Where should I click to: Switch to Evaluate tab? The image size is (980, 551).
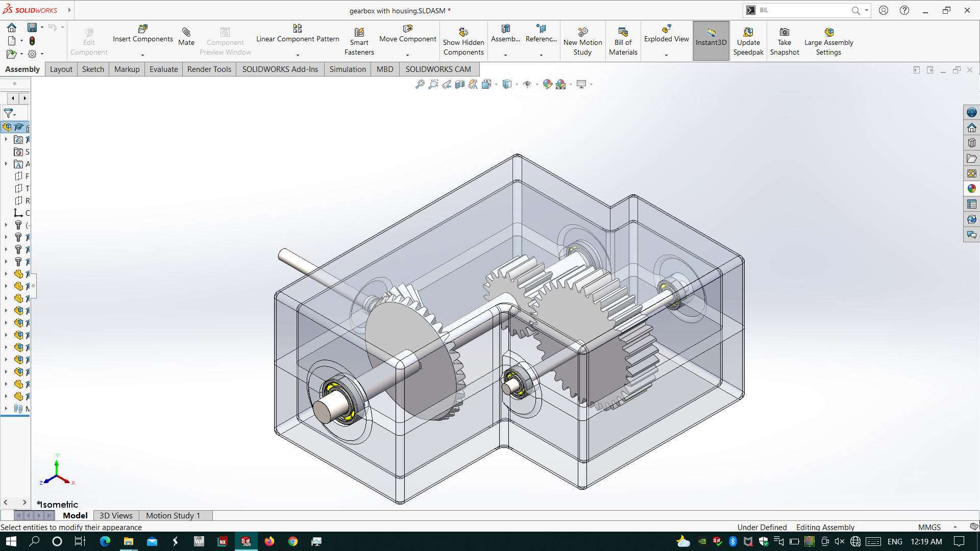tap(164, 69)
